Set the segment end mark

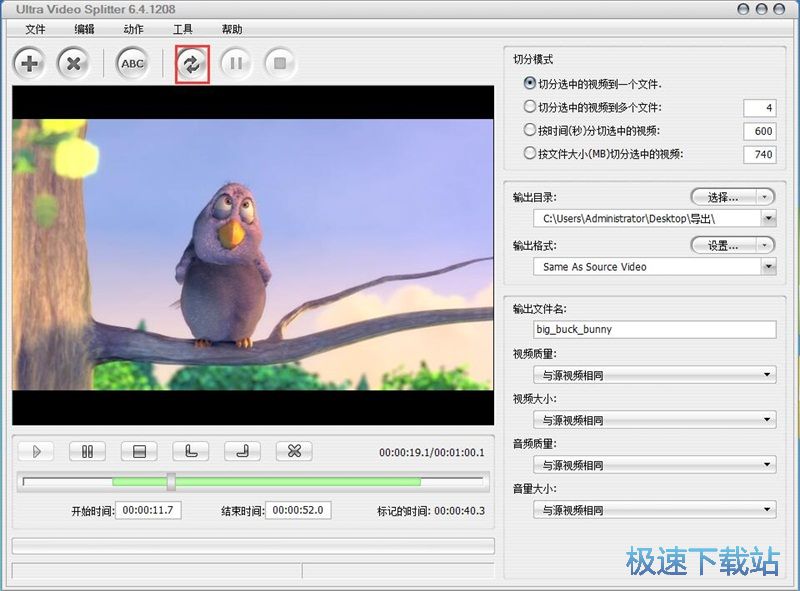pyautogui.click(x=242, y=452)
